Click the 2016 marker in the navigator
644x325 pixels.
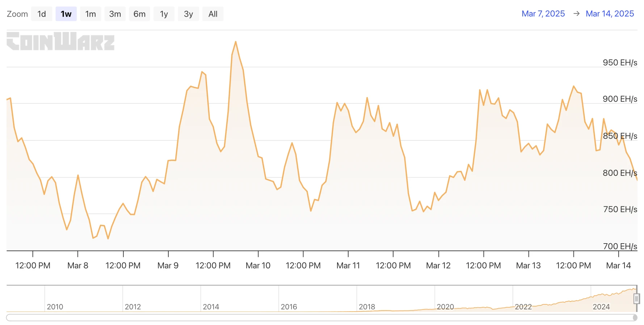pyautogui.click(x=289, y=307)
